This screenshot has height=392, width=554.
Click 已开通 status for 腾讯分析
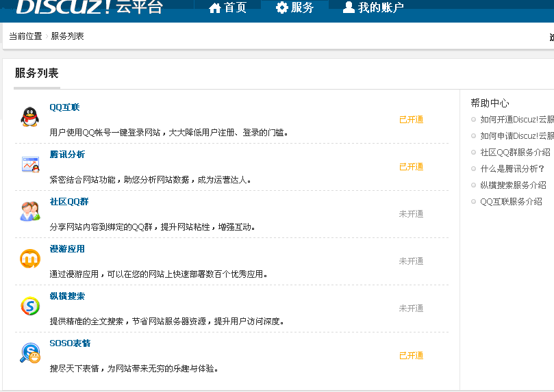tap(412, 167)
